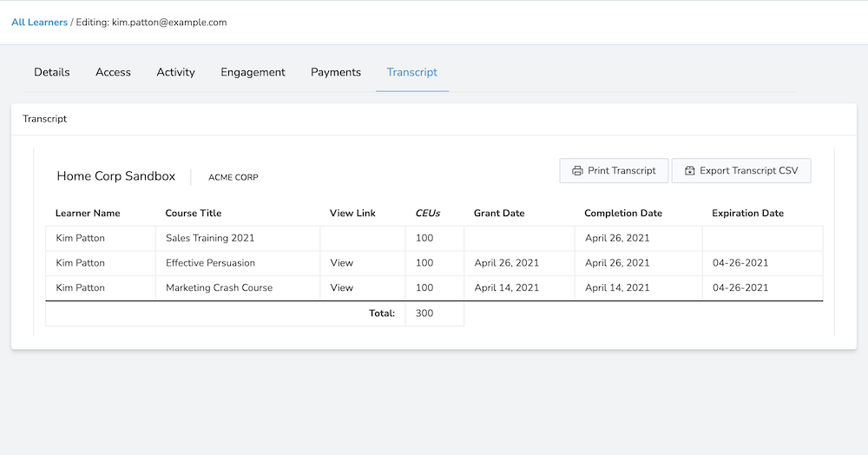Click the CEUs value for Sales Training 2021
Screen dimensions: 868x455
pos(424,238)
